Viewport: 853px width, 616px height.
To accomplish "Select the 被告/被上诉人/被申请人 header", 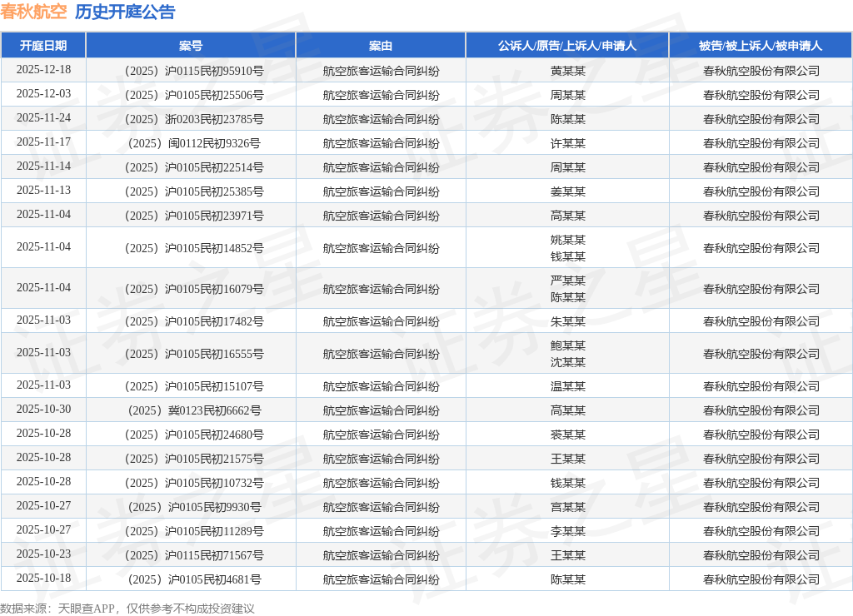I will pos(760,46).
